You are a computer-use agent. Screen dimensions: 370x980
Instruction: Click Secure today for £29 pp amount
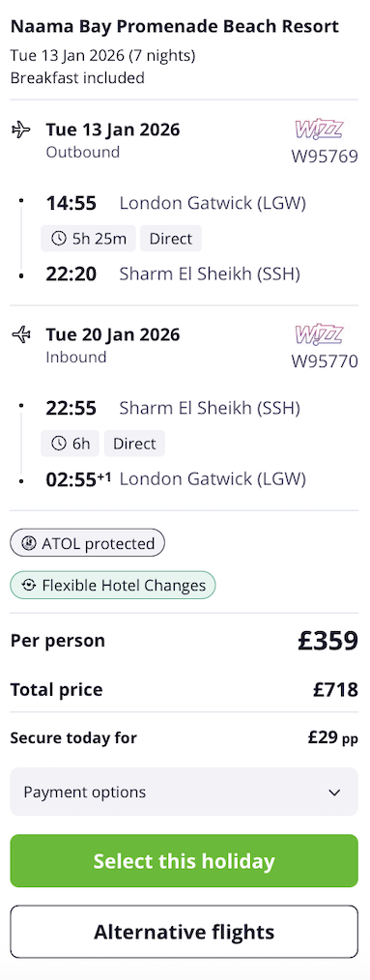point(333,738)
